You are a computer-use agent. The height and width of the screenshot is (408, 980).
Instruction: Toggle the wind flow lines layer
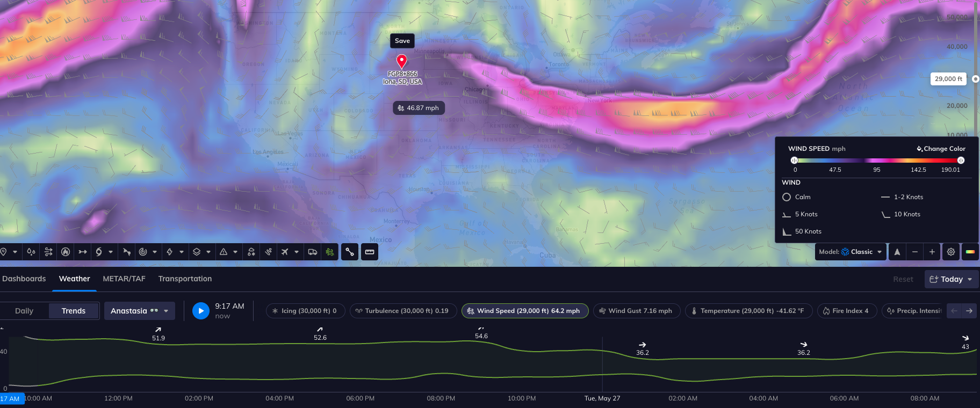tap(48, 252)
